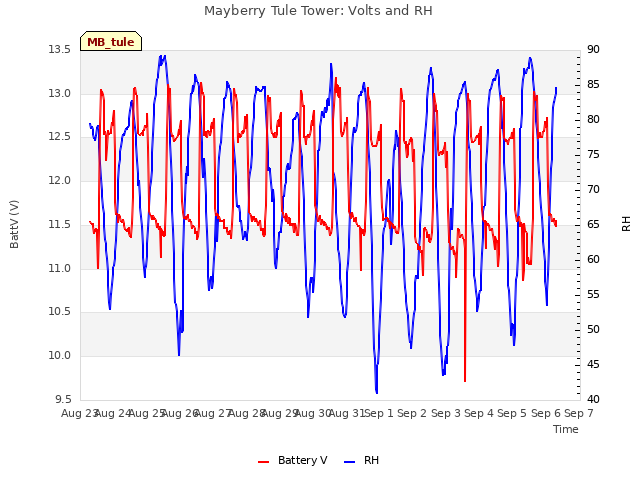Click the Sep 6 date label
Viewport: 640px width, 480px height.
(x=546, y=413)
